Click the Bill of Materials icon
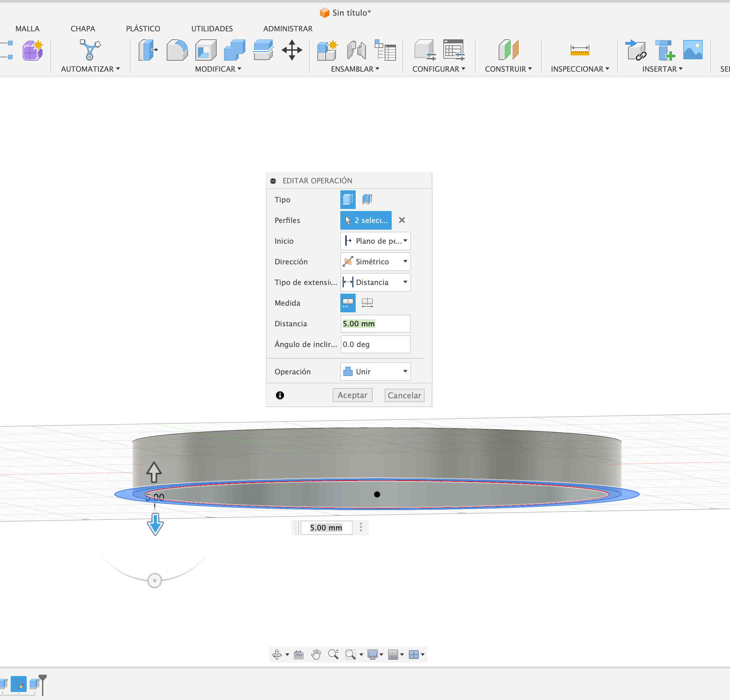 coord(385,50)
